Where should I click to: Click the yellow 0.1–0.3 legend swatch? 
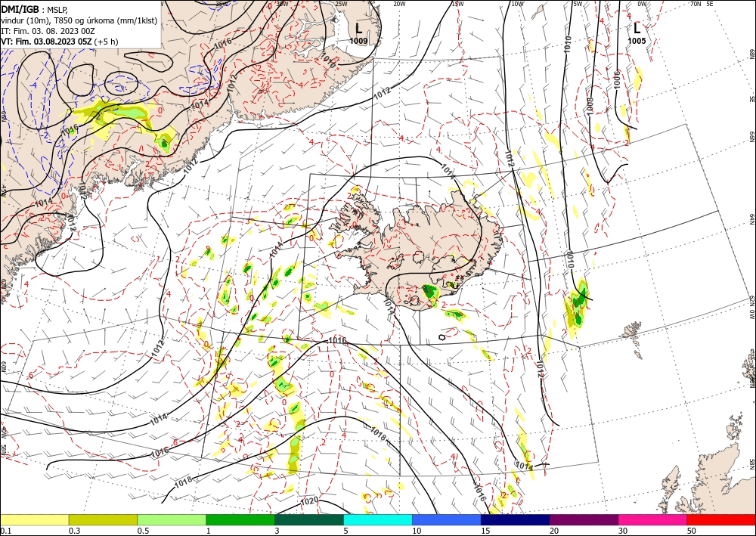point(34,520)
